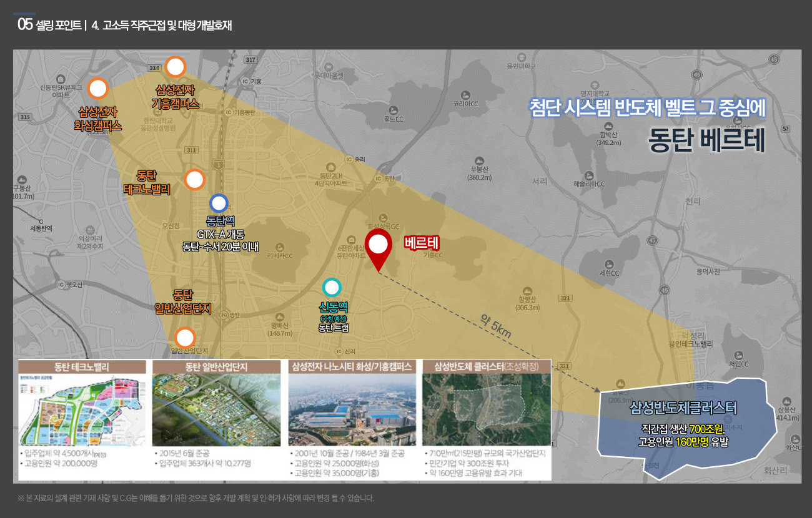Click the IC 기흥동탄 interchange icon
Screen dimensions: 812x518
click(228, 112)
